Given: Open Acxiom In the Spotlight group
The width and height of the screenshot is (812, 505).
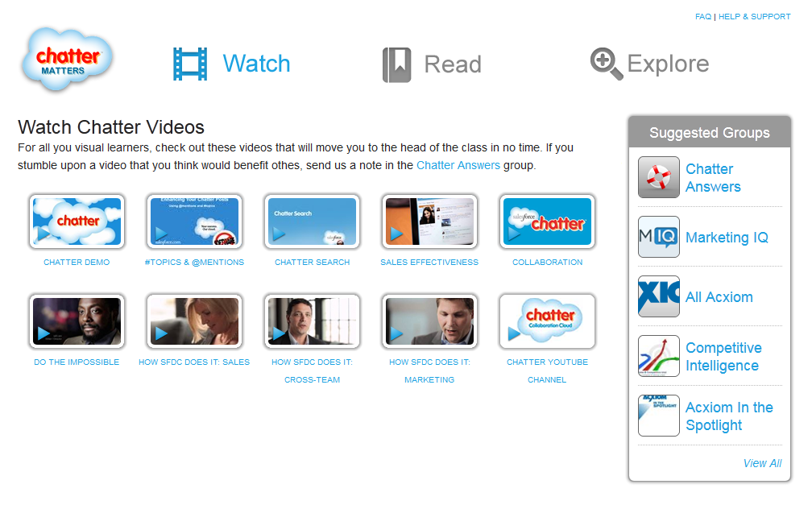Looking at the screenshot, I should (729, 416).
